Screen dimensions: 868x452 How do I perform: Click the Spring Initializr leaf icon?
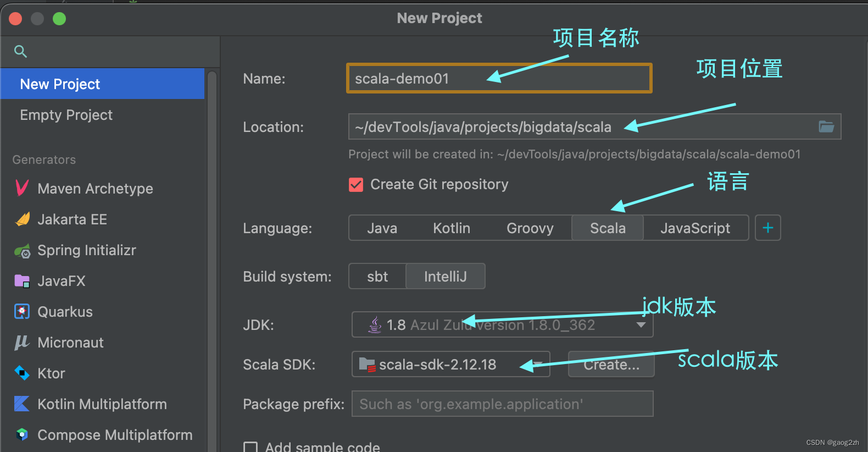(22, 251)
